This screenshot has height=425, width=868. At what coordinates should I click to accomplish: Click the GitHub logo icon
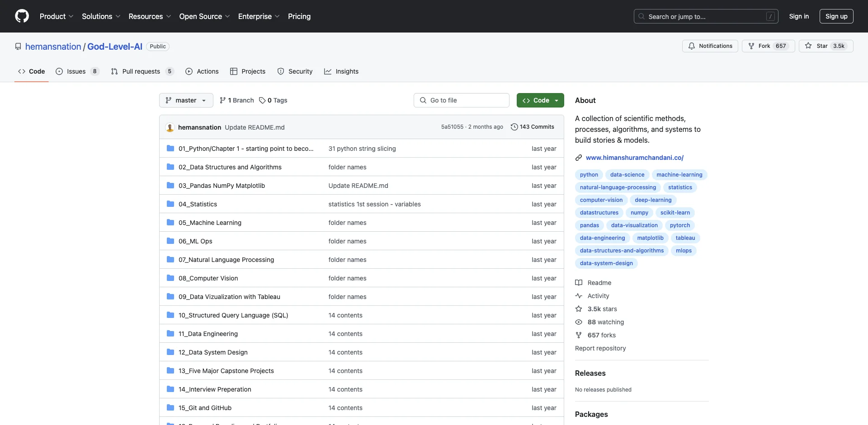click(x=22, y=16)
